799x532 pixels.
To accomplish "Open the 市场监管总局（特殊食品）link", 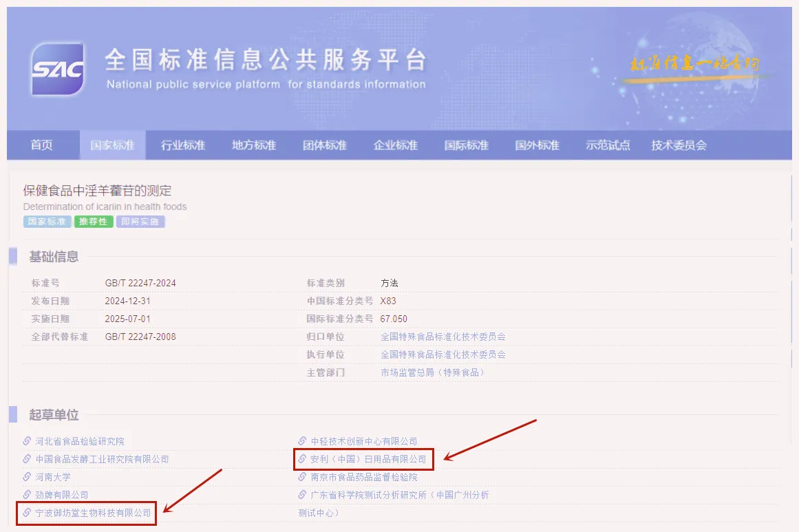I will pyautogui.click(x=432, y=372).
